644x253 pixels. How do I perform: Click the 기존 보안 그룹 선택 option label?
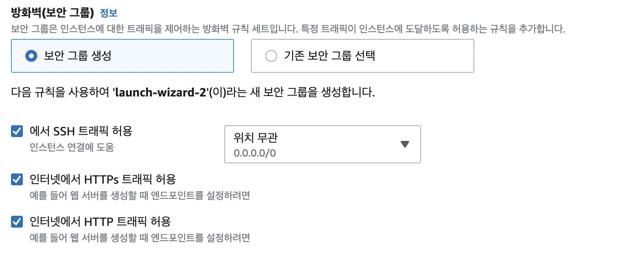click(329, 56)
